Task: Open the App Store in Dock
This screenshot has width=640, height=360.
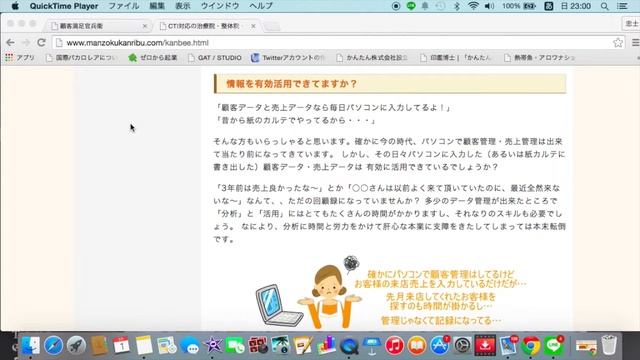Action: pos(440,346)
